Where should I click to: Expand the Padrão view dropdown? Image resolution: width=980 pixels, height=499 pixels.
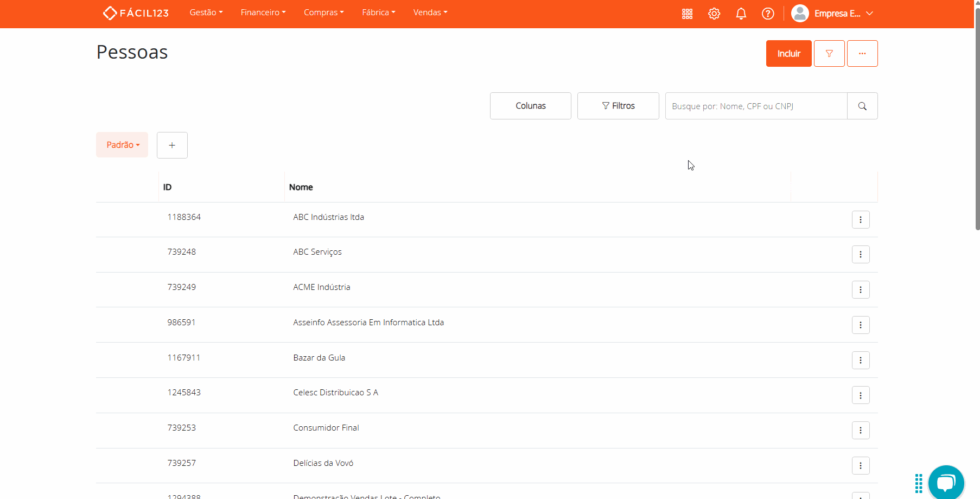[x=122, y=145]
